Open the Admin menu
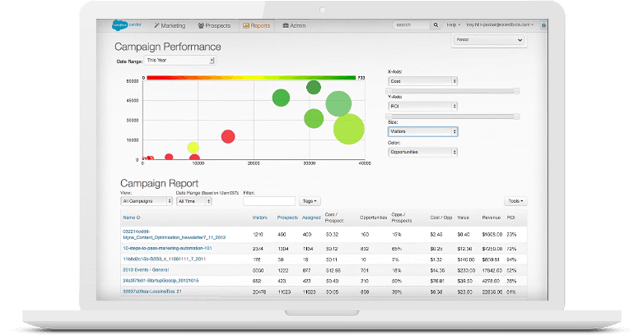The image size is (644, 336). (294, 25)
